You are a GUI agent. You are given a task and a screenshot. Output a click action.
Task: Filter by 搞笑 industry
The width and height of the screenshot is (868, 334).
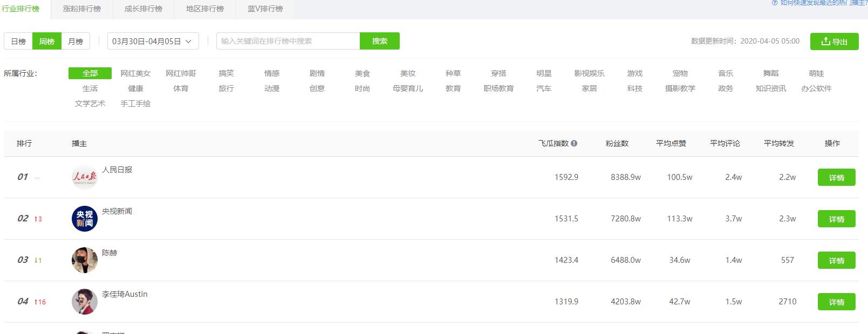tap(227, 73)
